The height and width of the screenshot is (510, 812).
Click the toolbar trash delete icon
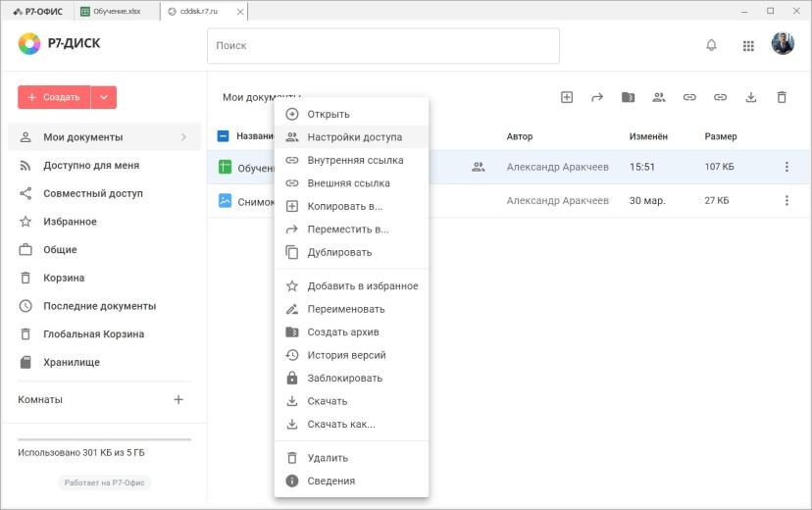click(782, 97)
